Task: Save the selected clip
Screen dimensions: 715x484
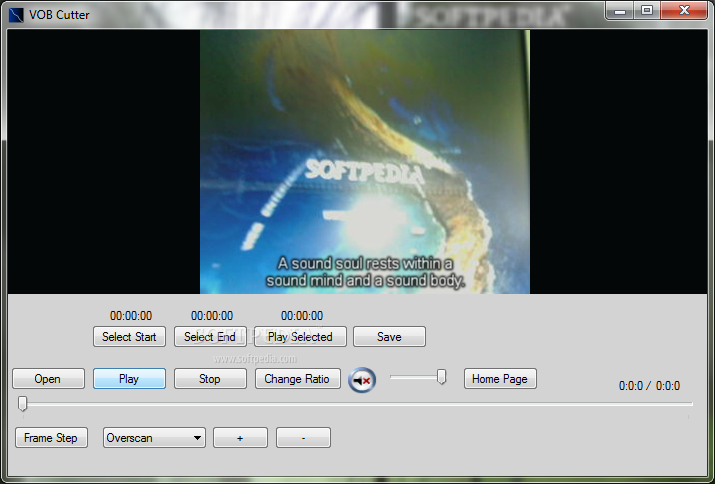Action: click(389, 337)
